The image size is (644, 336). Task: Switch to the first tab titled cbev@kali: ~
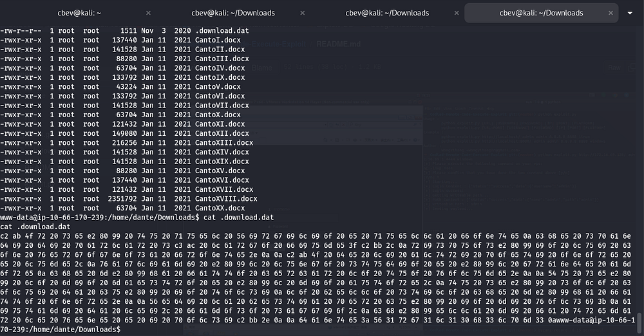click(81, 13)
